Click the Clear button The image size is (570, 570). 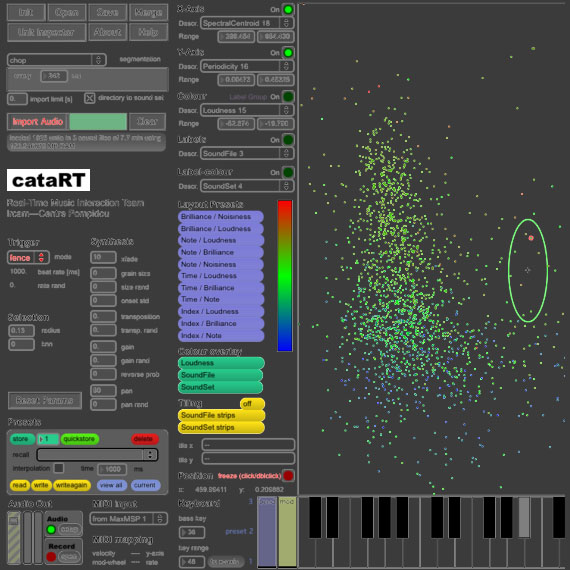147,121
